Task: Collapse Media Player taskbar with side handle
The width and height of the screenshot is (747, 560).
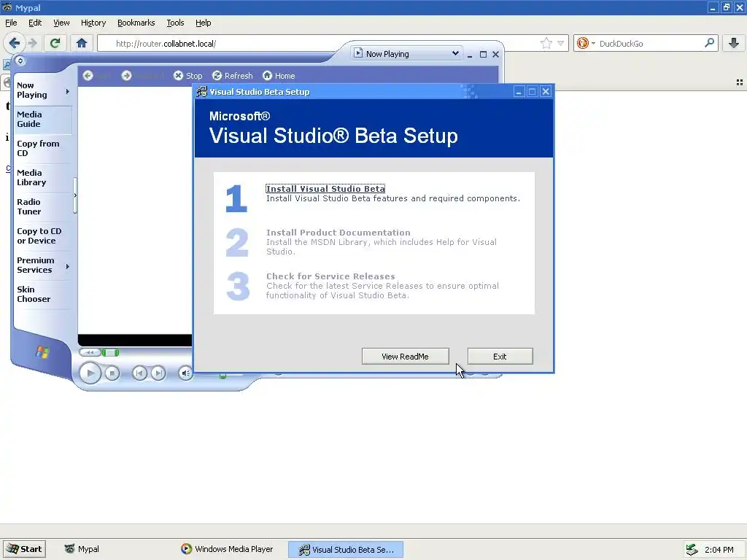Action: pos(75,195)
